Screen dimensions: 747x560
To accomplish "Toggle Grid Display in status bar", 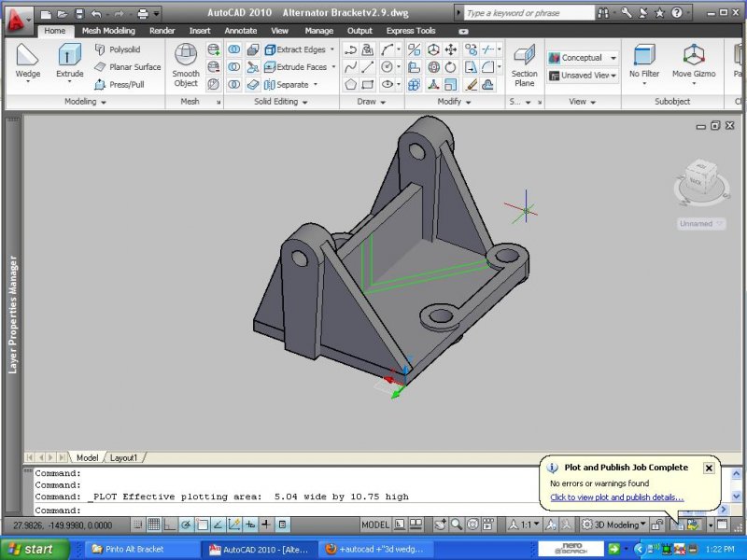I will click(x=154, y=525).
